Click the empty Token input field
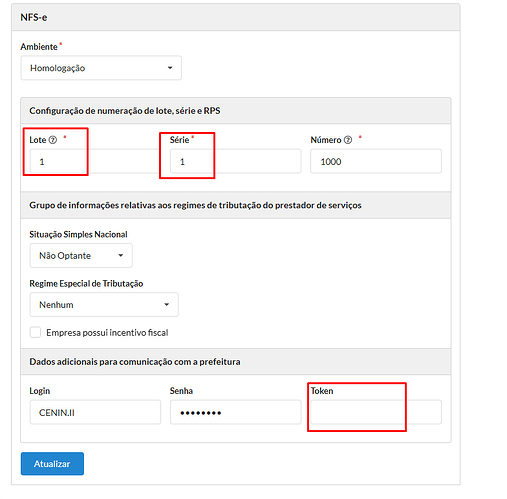The image size is (507, 499). (x=376, y=413)
